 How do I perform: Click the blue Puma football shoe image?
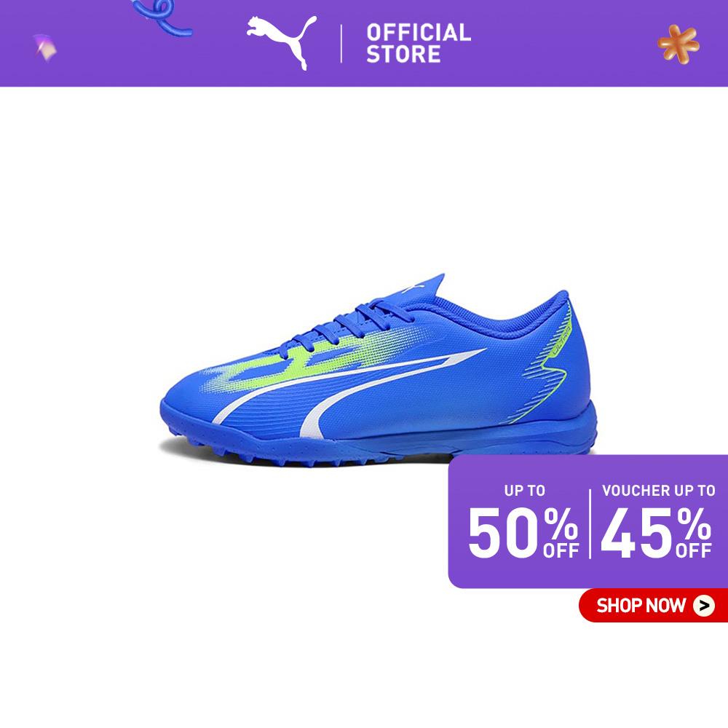(379, 370)
